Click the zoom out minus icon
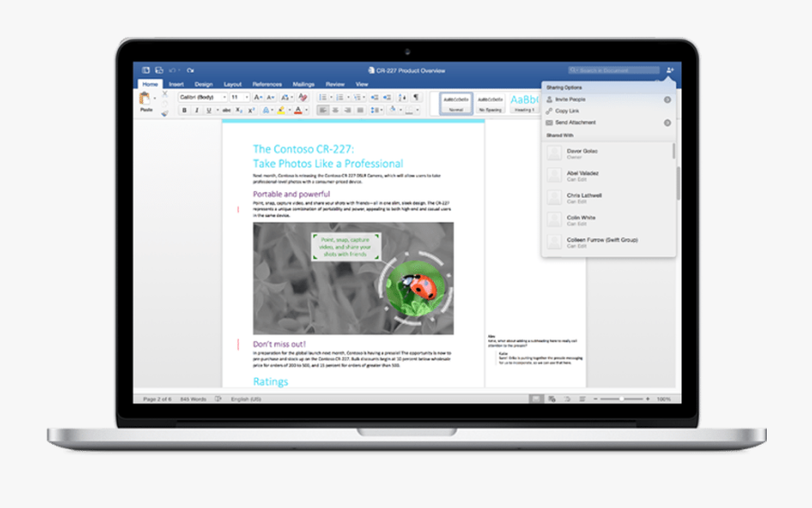Viewport: 812px width, 508px height. coord(595,399)
